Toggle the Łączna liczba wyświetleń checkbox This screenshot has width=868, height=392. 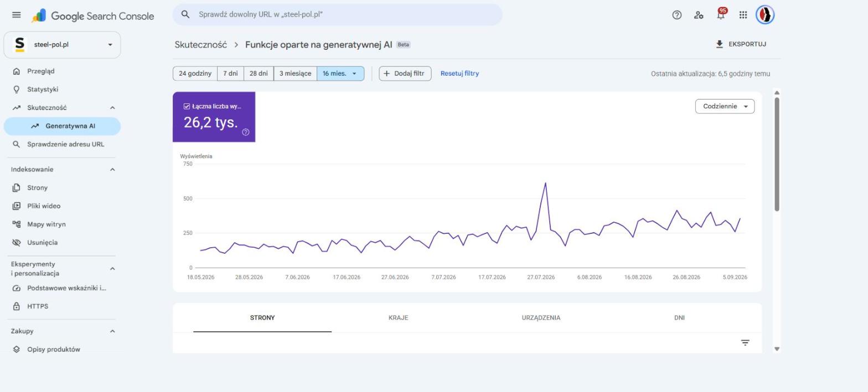(x=187, y=106)
